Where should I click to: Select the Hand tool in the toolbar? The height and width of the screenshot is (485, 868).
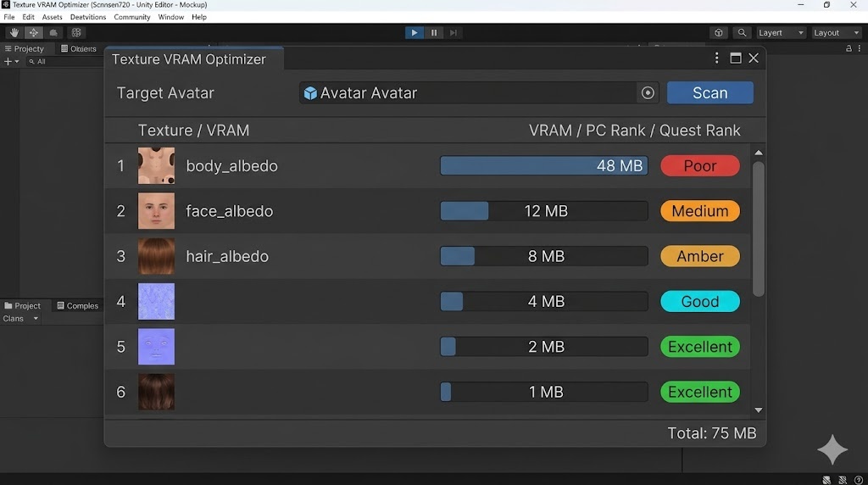14,33
